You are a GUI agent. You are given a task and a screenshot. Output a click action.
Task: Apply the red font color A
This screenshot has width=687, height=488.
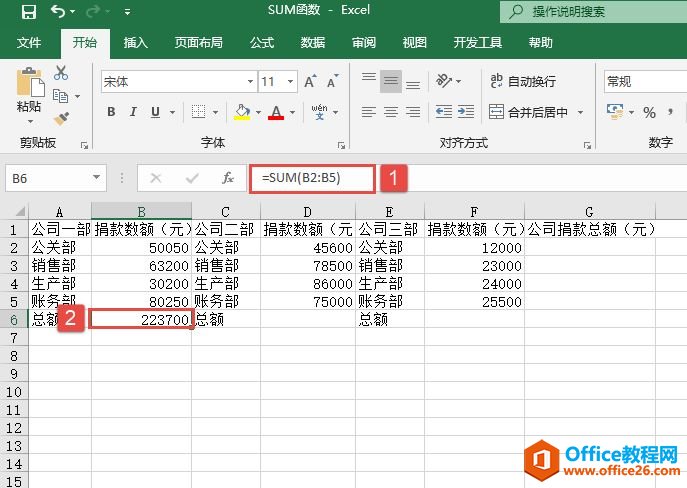[x=276, y=112]
